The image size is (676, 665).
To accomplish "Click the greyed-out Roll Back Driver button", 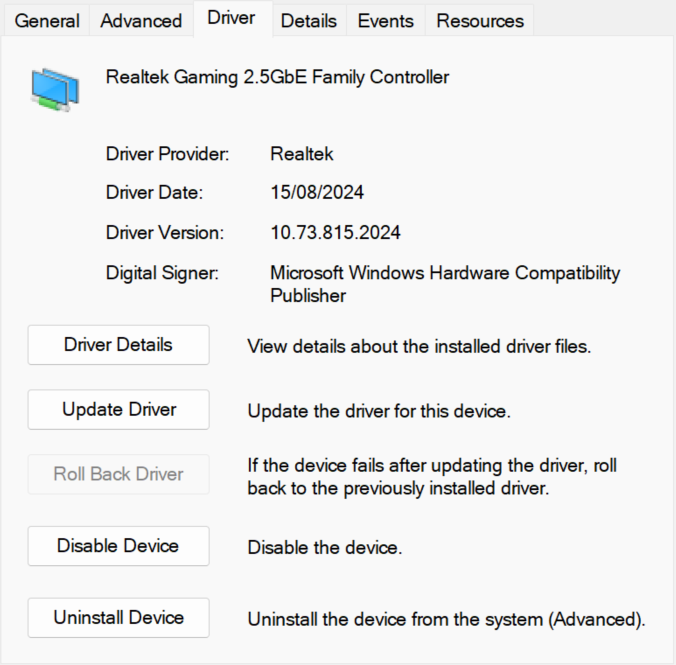I will point(118,474).
